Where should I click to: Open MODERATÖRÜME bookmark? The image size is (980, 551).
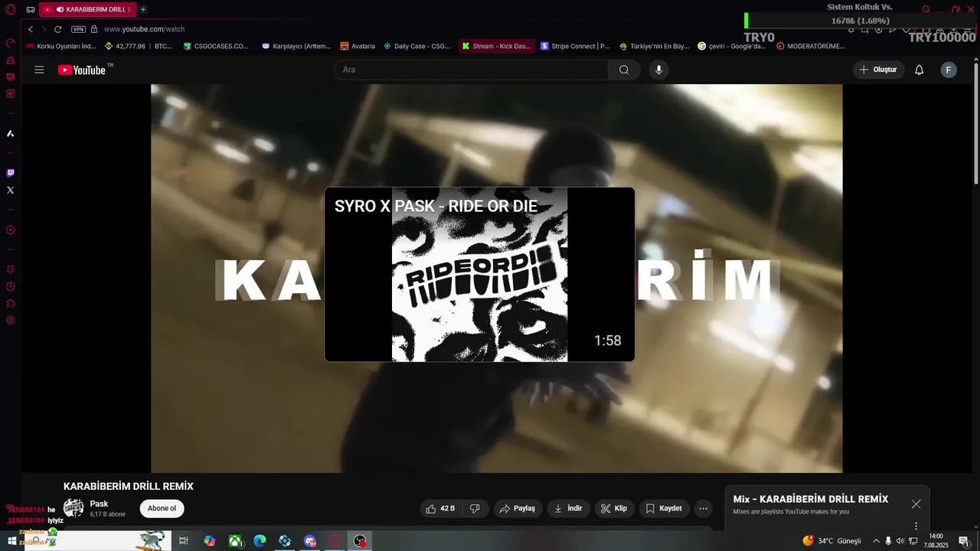(810, 46)
